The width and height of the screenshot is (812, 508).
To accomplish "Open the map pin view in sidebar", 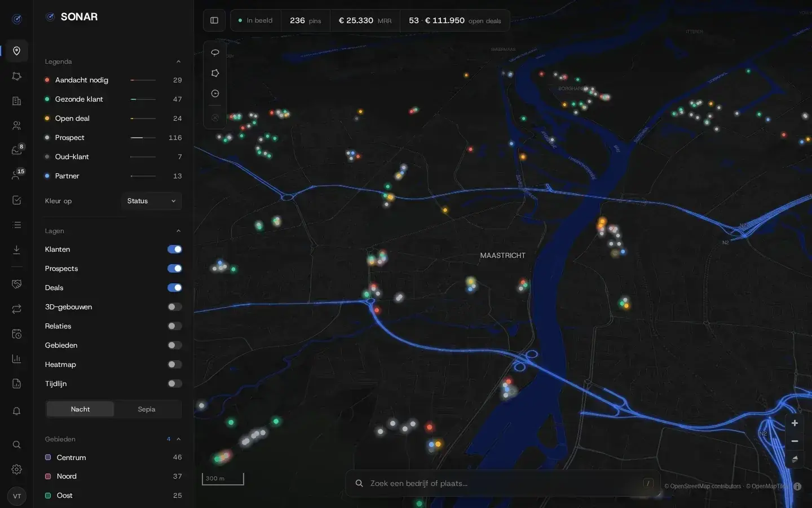I will click(x=17, y=51).
